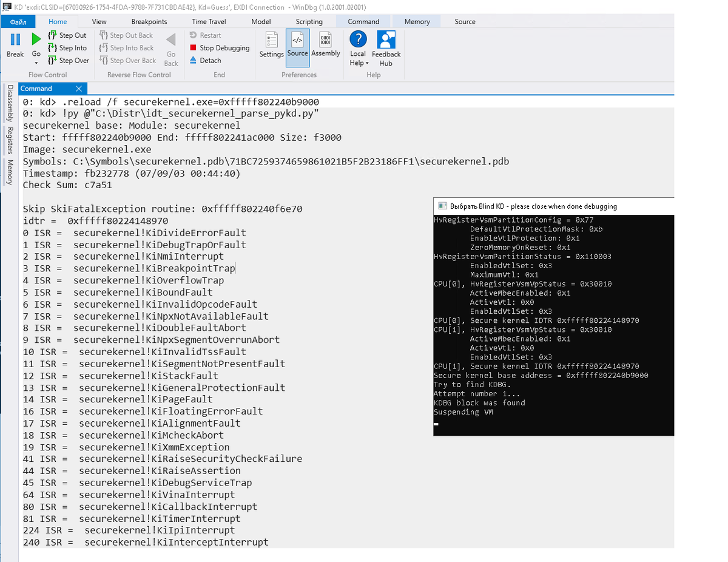Click the Timestamp fb232778 line
This screenshot has width=728, height=562.
pos(132,174)
